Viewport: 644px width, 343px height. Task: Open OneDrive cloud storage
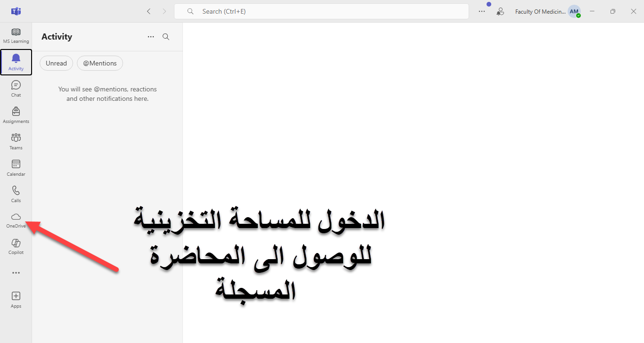click(x=16, y=220)
